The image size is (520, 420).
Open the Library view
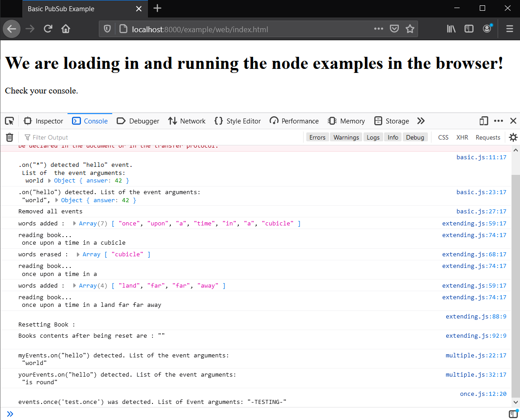click(451, 29)
